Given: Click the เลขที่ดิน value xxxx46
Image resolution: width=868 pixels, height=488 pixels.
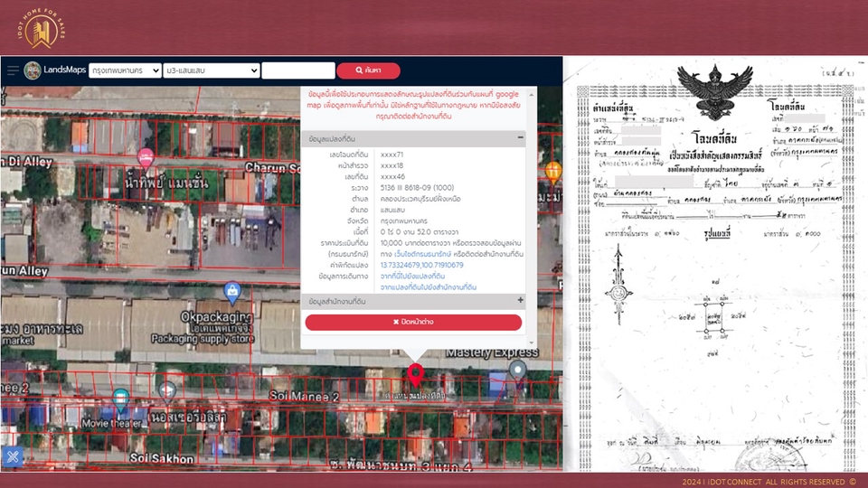Looking at the screenshot, I should point(392,176).
